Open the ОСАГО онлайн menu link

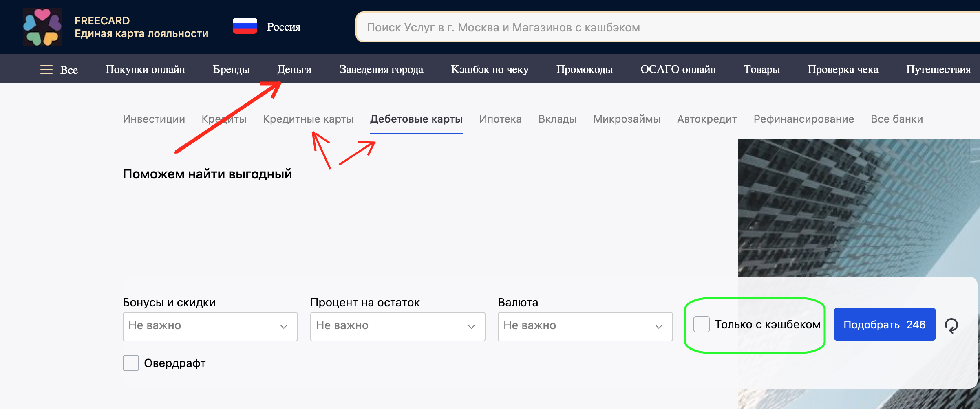[x=678, y=69]
